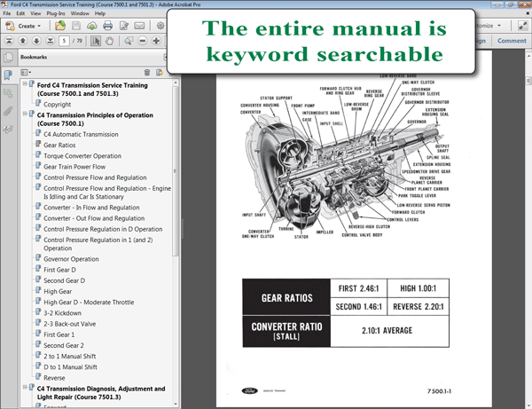The width and height of the screenshot is (532, 409).
Task: Click the read mode expand icon
Action: (522, 26)
